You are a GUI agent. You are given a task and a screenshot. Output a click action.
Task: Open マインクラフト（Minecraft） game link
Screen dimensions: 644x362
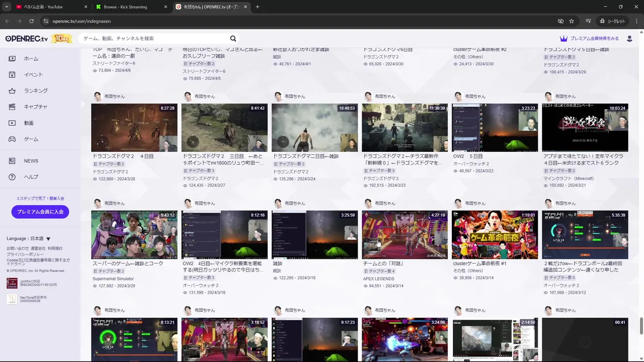click(x=569, y=178)
